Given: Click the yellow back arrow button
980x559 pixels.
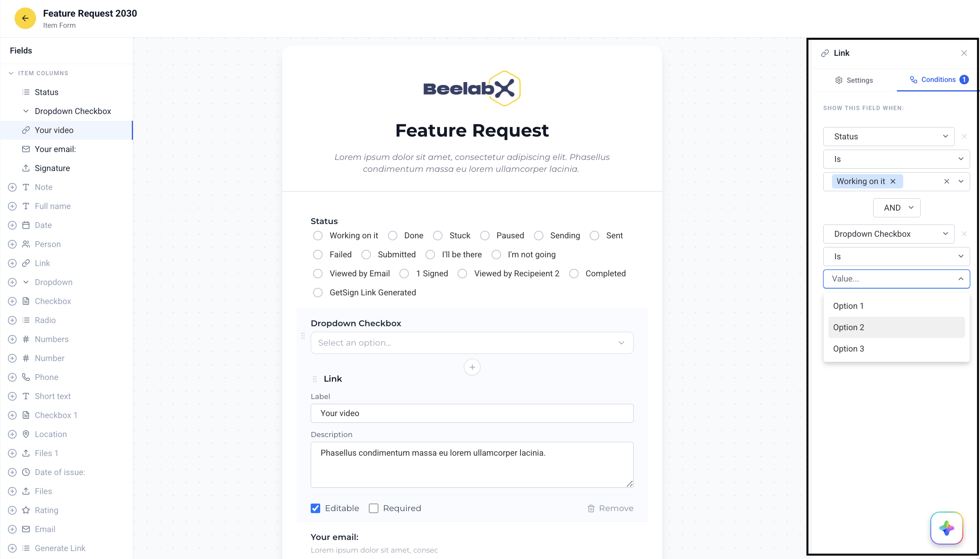Looking at the screenshot, I should [25, 18].
